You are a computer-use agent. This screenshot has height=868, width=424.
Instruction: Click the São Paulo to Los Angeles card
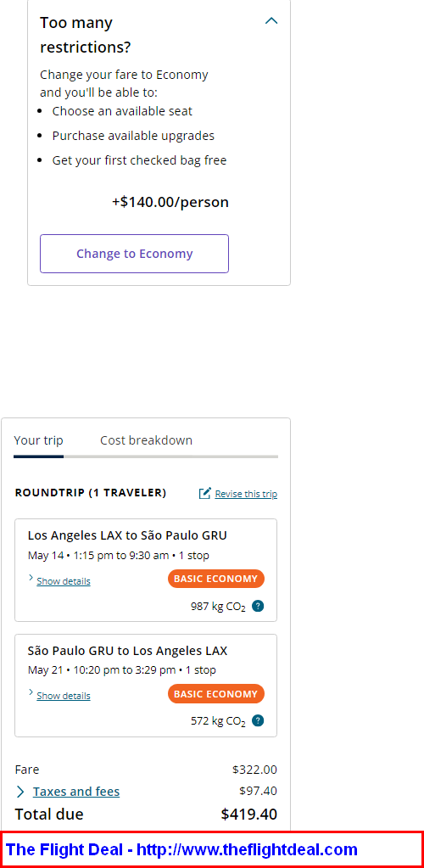[x=146, y=686]
